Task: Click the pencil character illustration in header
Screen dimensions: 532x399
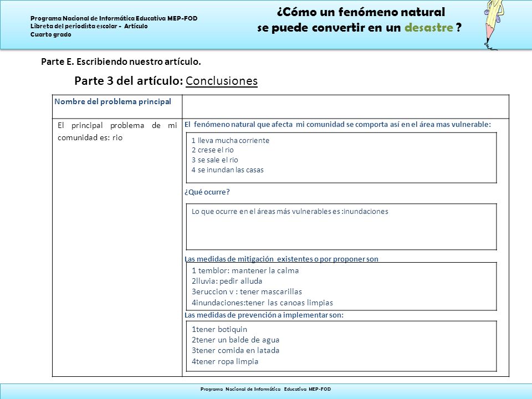Action: 493,25
